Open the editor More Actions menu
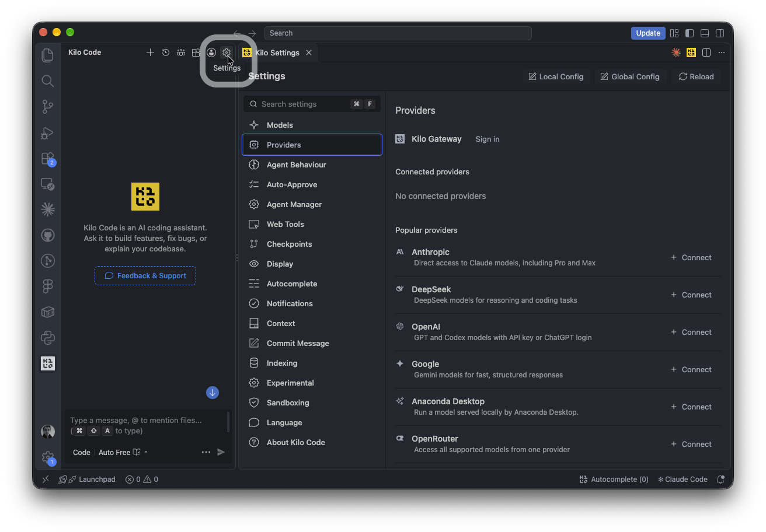The height and width of the screenshot is (532, 766). click(722, 52)
